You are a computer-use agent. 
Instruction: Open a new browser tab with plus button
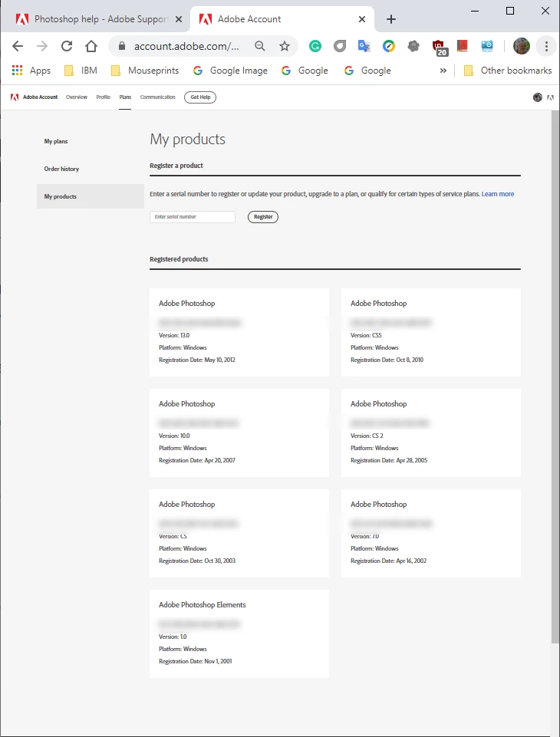pyautogui.click(x=391, y=19)
